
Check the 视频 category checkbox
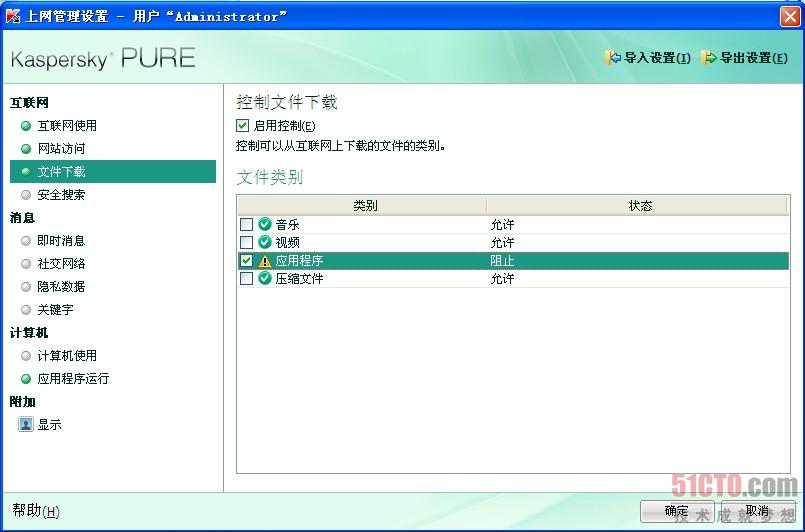[x=246, y=242]
